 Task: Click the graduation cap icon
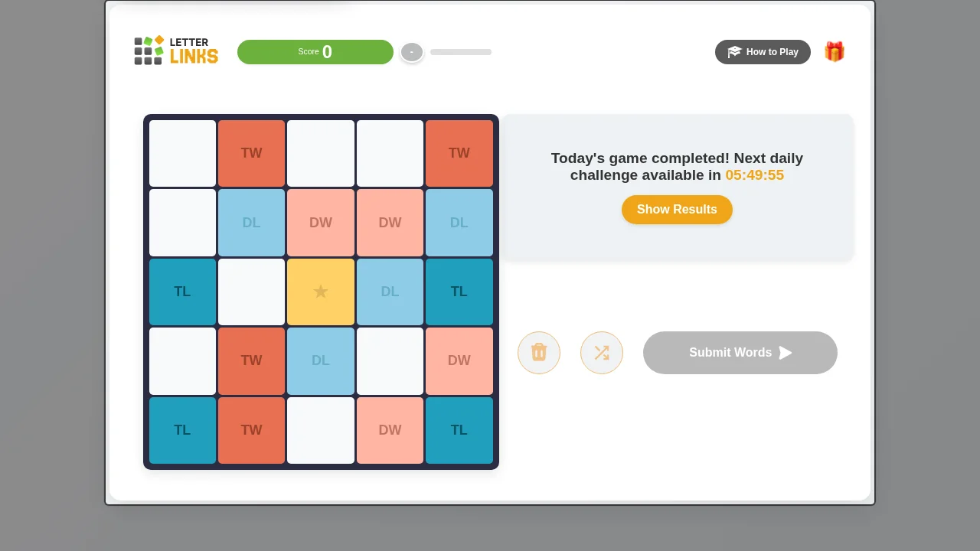pos(734,52)
